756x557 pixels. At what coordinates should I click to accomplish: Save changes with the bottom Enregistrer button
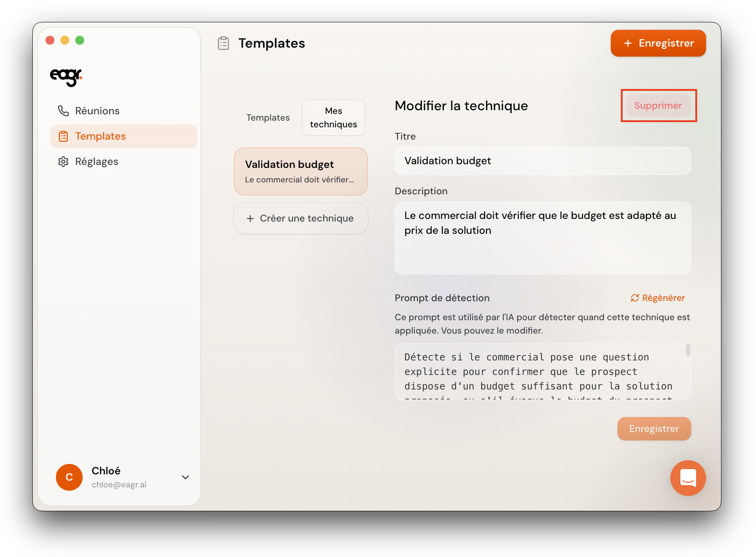[654, 429]
